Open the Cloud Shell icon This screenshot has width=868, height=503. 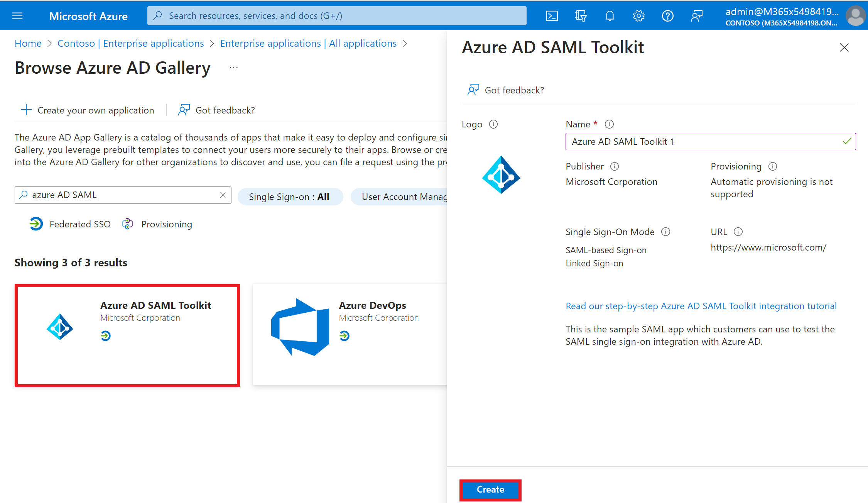point(552,16)
